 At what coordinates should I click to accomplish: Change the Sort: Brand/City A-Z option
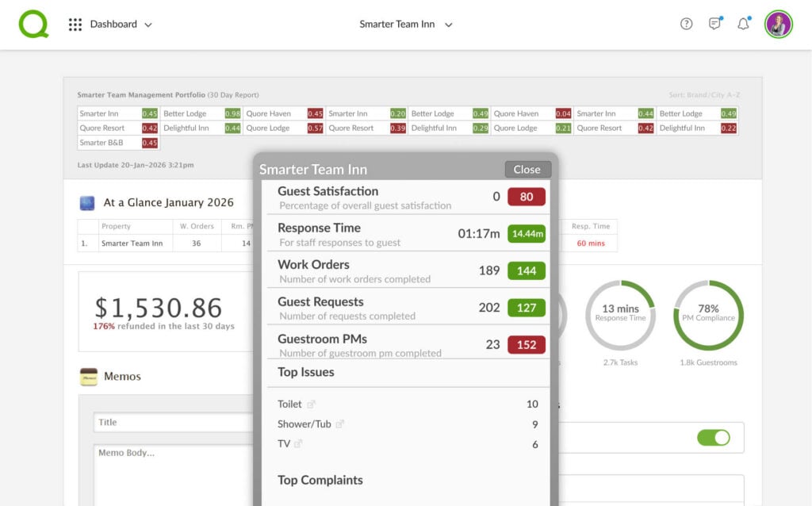click(x=704, y=95)
